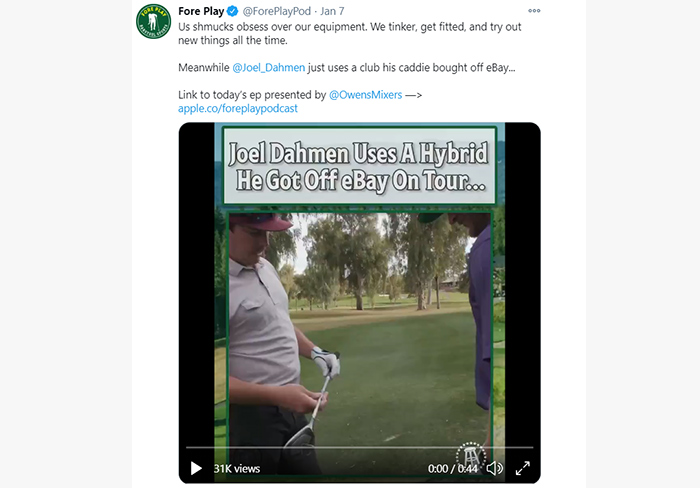Click the blue verified badge icon
700x488 pixels.
233,11
